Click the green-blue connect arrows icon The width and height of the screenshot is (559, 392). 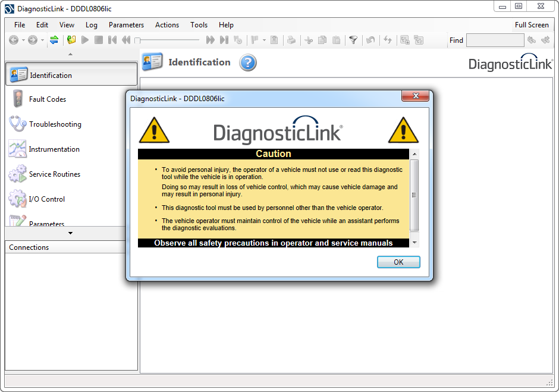tap(54, 40)
